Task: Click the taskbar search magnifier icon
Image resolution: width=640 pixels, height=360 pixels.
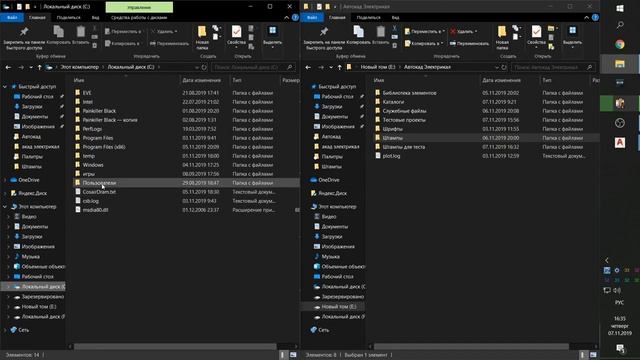Action: point(620,25)
